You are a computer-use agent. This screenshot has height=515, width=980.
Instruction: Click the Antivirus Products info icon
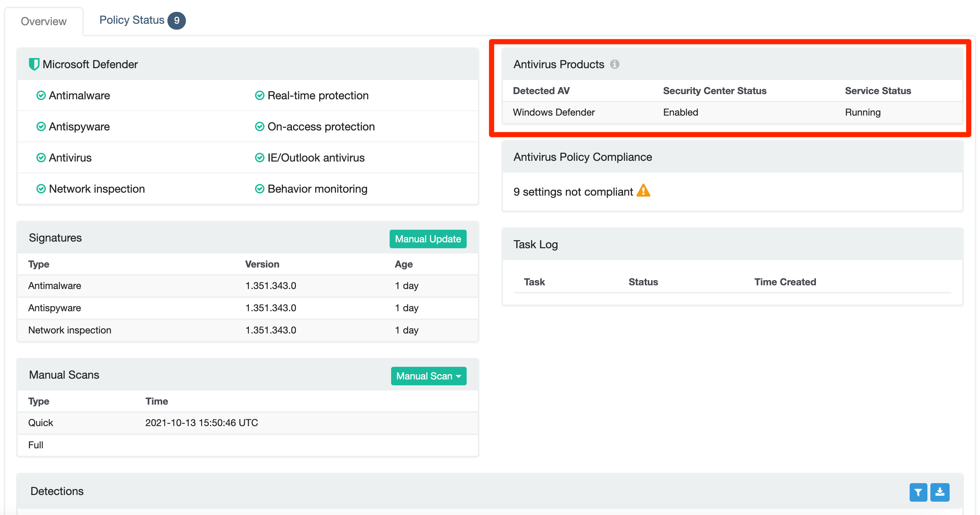614,64
